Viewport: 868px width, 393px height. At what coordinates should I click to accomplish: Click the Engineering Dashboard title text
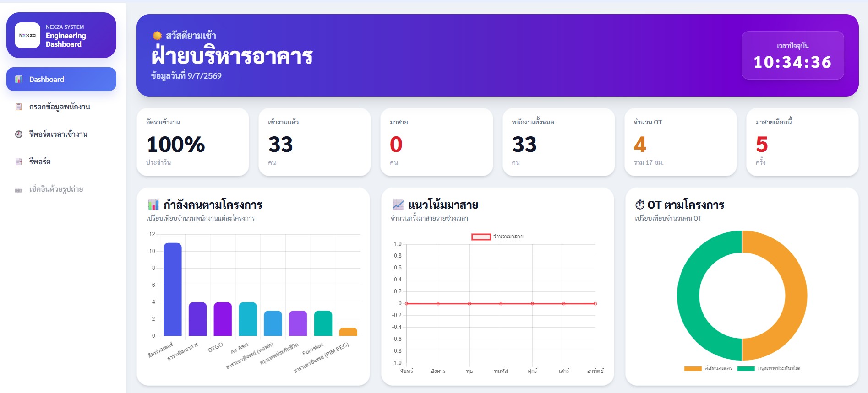(x=66, y=40)
